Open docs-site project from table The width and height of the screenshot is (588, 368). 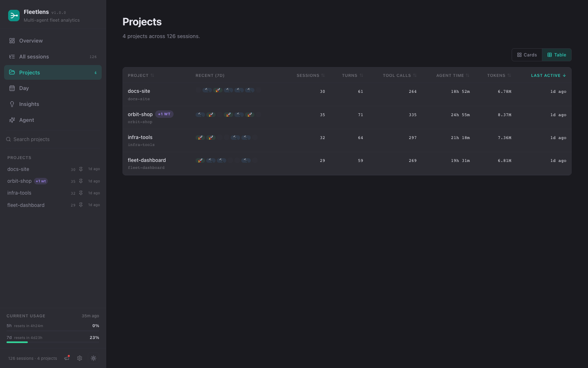(139, 91)
